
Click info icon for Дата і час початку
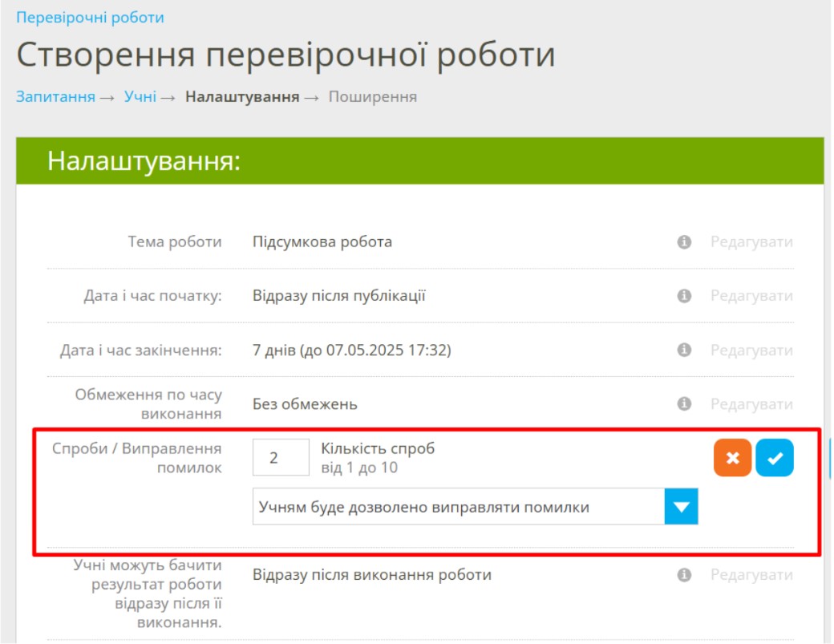(x=684, y=296)
